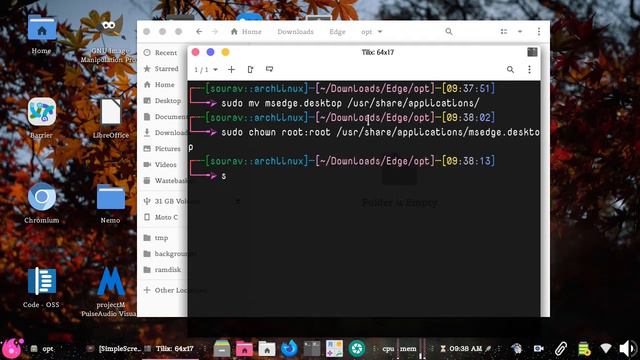Select 31 GB Volume in the sidebar
This screenshot has height=360, width=640.
pyautogui.click(x=164, y=201)
